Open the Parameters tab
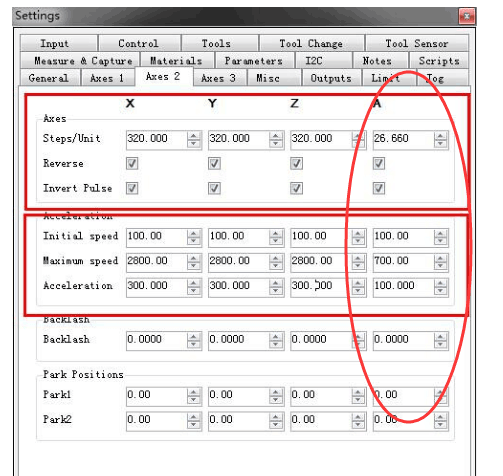This screenshot has width=503, height=476. tap(255, 61)
